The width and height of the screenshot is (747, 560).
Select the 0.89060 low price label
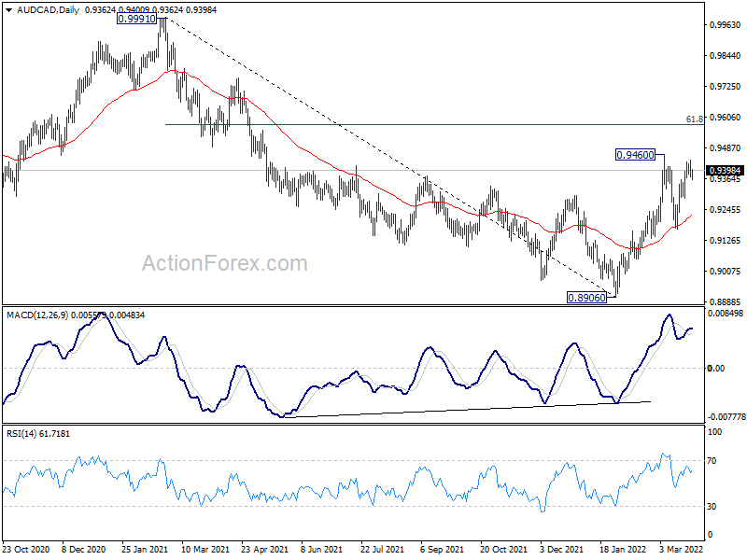pyautogui.click(x=587, y=298)
